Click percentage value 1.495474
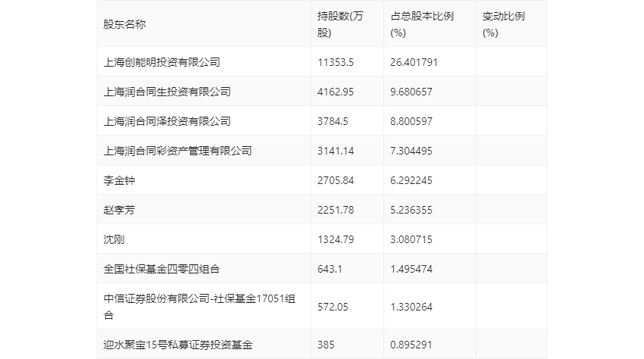644x359 pixels. click(x=411, y=269)
